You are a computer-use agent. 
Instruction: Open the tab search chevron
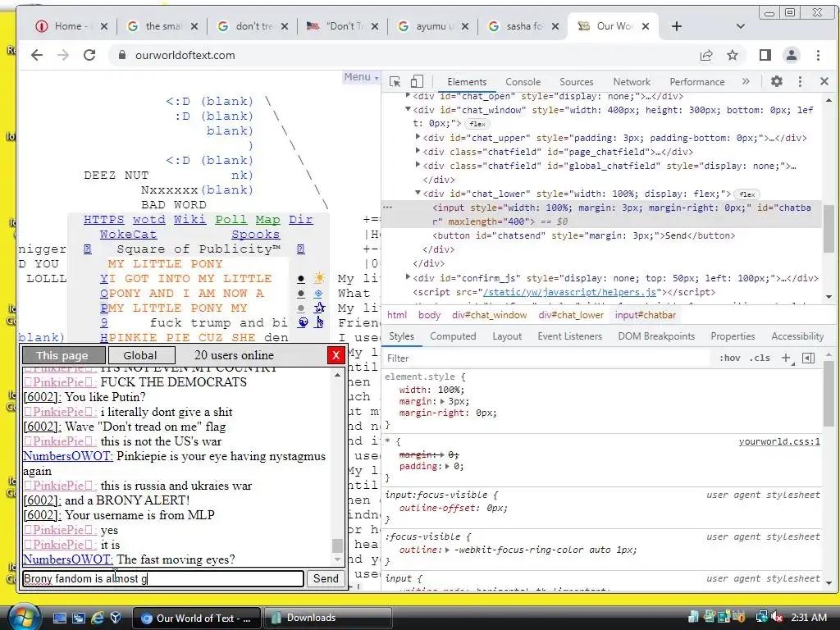741,26
